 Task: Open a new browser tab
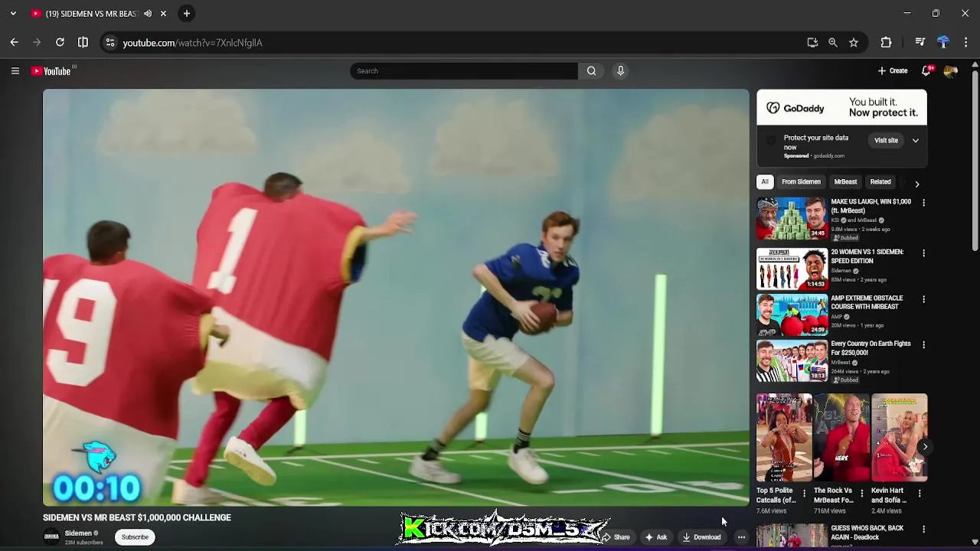click(187, 14)
